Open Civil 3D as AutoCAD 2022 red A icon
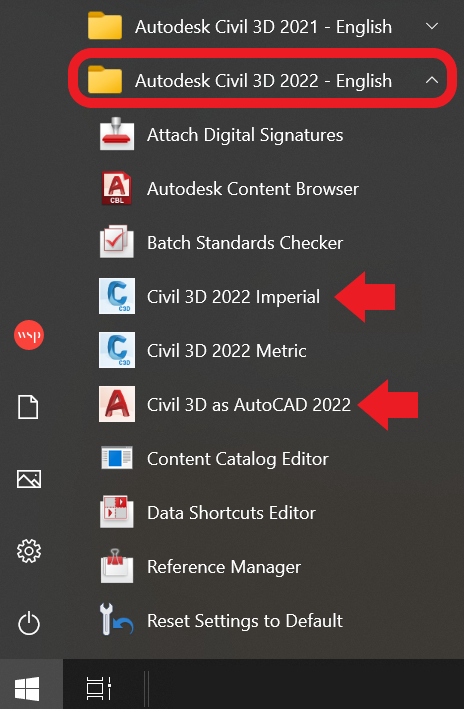 (x=117, y=404)
